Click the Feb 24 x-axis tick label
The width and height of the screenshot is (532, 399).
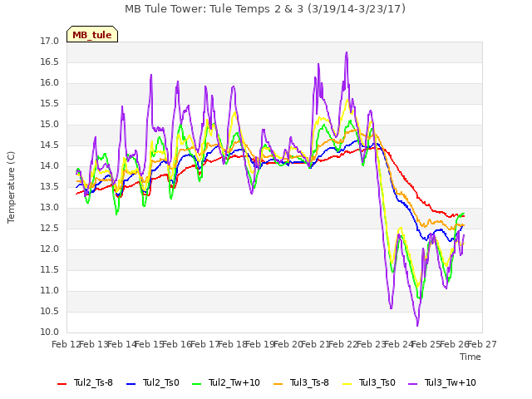pyautogui.click(x=399, y=345)
